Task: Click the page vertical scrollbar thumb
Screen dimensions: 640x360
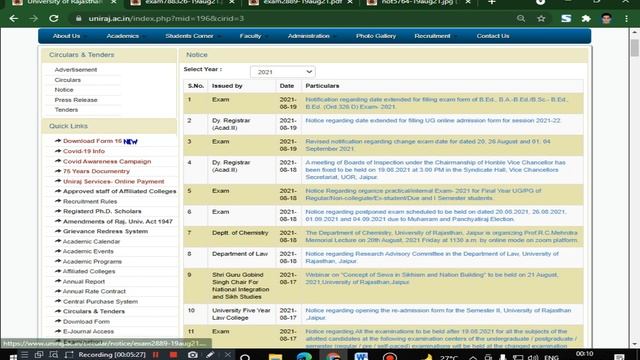Action: tap(634, 48)
